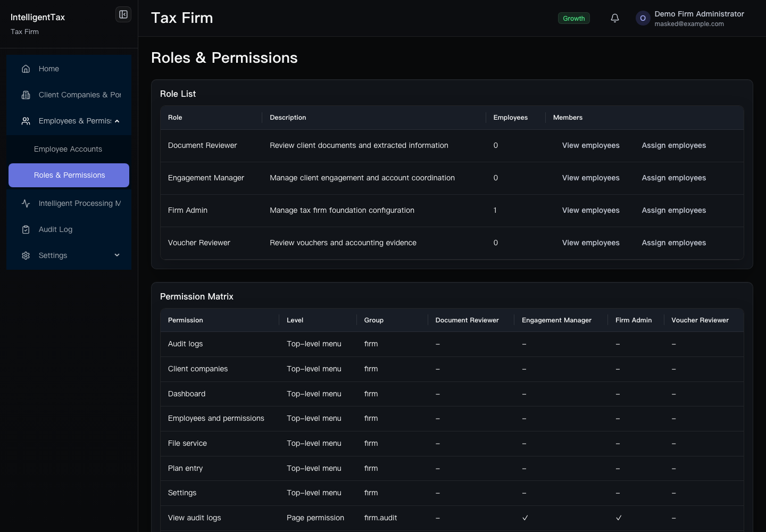The height and width of the screenshot is (532, 766).
Task: Open Client Companies & Portal menu item
Action: 69,95
